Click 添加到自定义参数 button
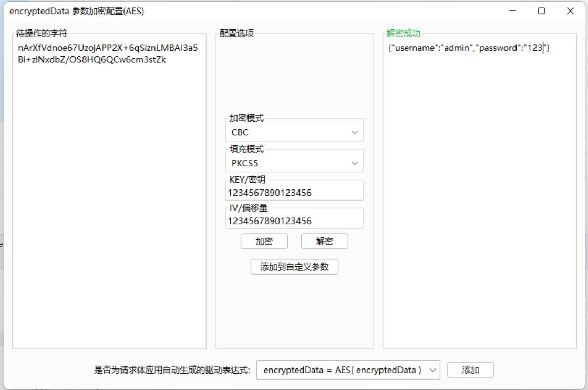 click(294, 267)
